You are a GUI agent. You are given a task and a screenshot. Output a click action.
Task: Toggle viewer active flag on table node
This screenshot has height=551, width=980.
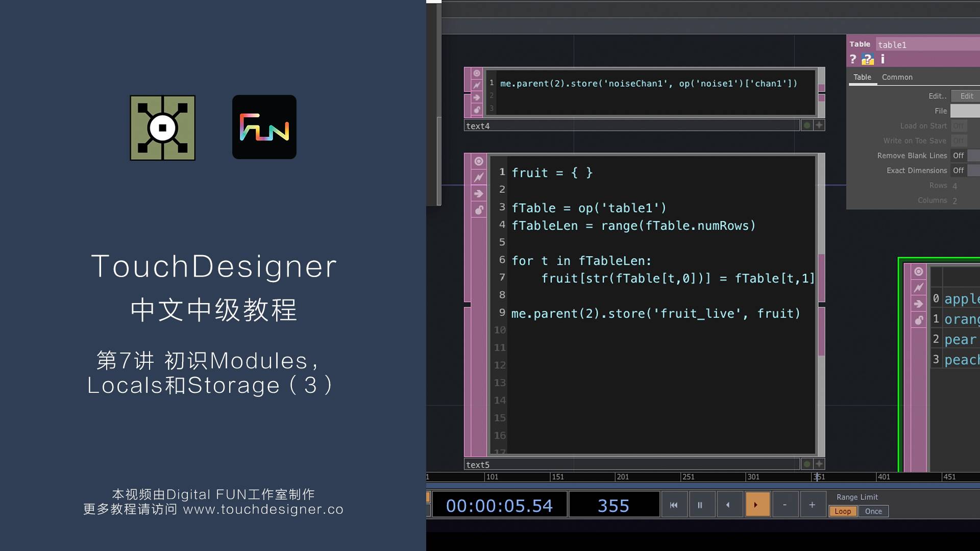click(x=919, y=271)
